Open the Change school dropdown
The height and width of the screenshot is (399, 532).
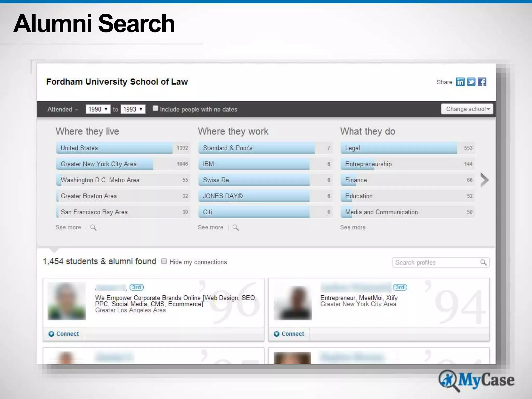[x=467, y=109]
